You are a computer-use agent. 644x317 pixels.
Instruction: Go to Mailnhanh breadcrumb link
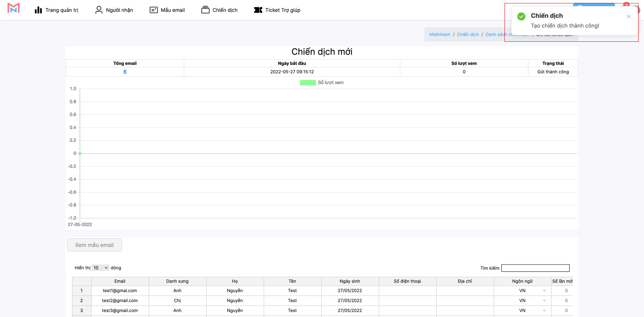[x=440, y=34]
